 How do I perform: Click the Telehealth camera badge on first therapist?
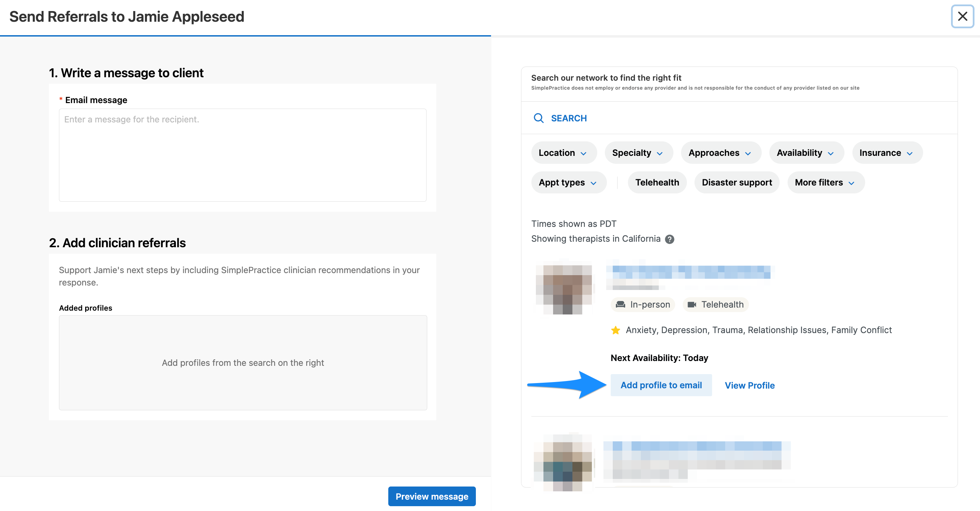[715, 304]
